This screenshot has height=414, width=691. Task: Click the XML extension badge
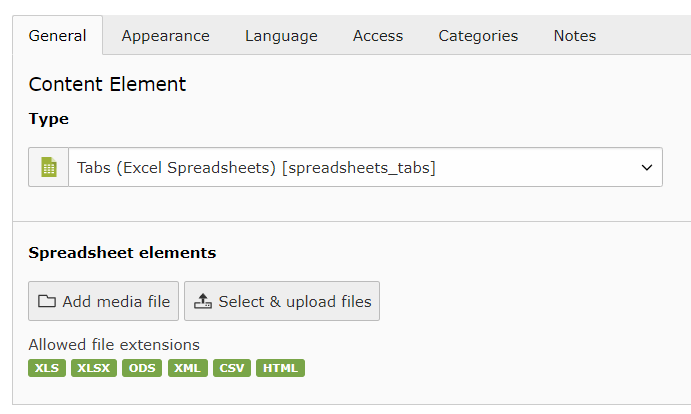[x=187, y=368]
